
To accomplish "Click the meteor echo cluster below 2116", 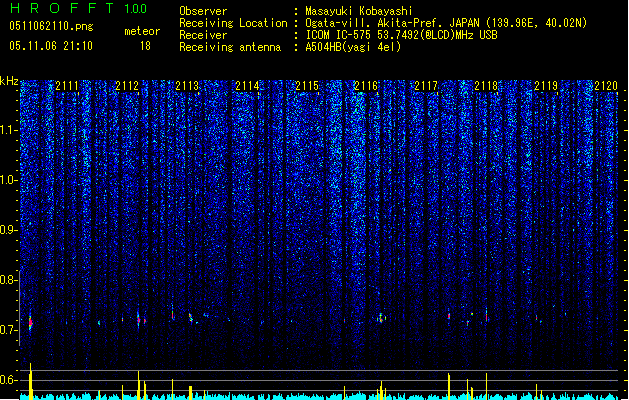I will [381, 318].
